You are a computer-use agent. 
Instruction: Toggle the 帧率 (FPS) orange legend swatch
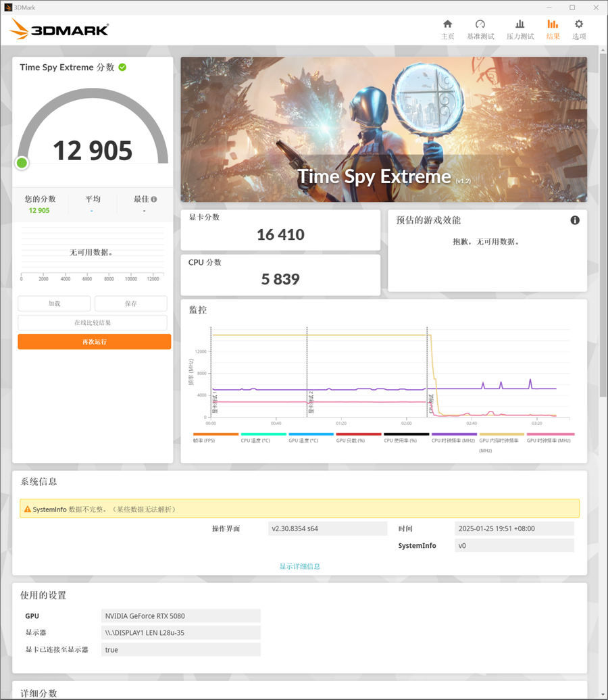(x=216, y=434)
